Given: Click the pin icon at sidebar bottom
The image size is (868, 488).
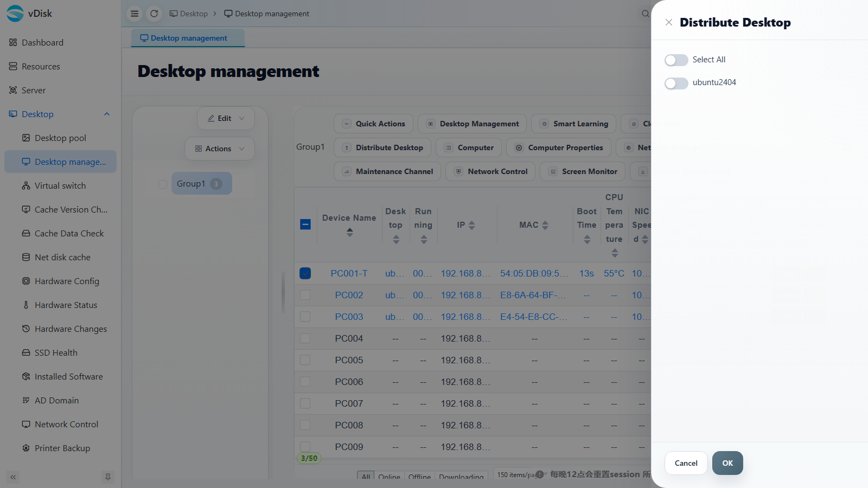Looking at the screenshot, I should pyautogui.click(x=108, y=477).
